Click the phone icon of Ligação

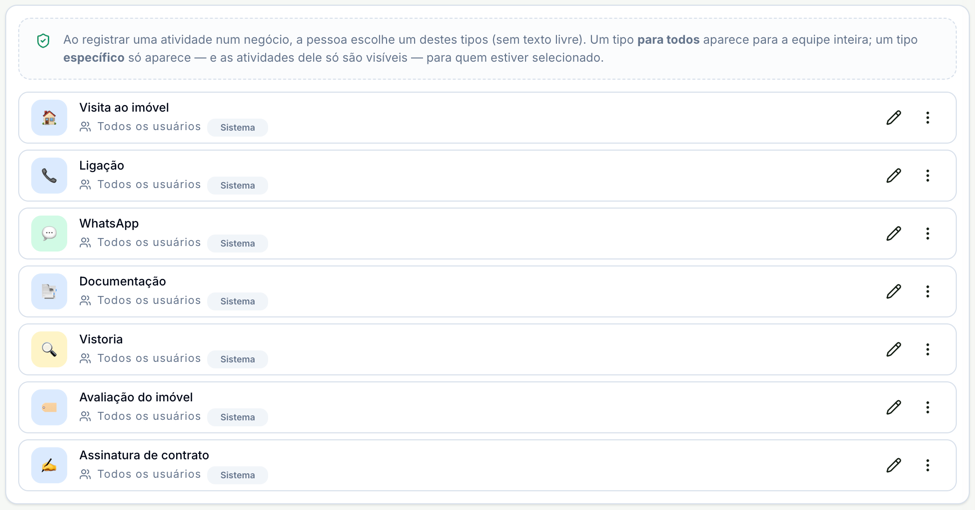[x=49, y=175]
